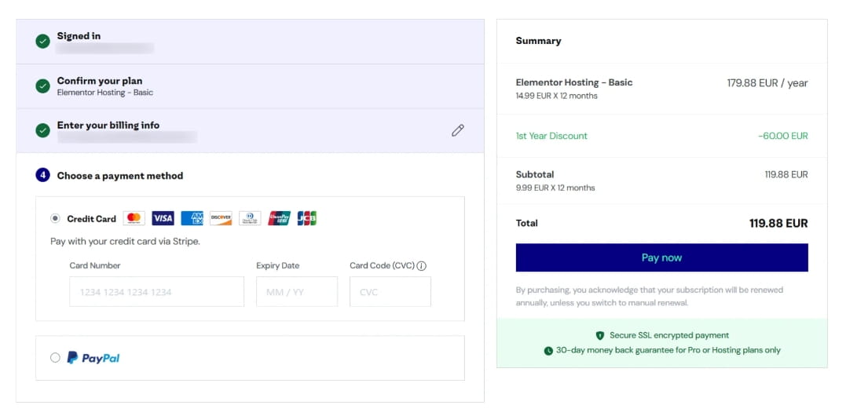The image size is (868, 416).
Task: Click the secure SSL shield icon
Action: [x=600, y=335]
